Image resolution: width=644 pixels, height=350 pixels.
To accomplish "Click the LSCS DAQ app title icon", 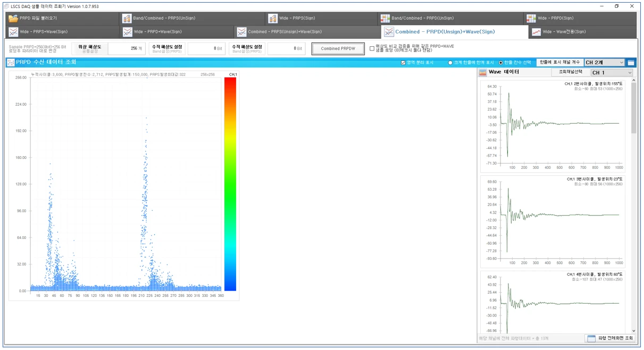I will [x=6, y=6].
